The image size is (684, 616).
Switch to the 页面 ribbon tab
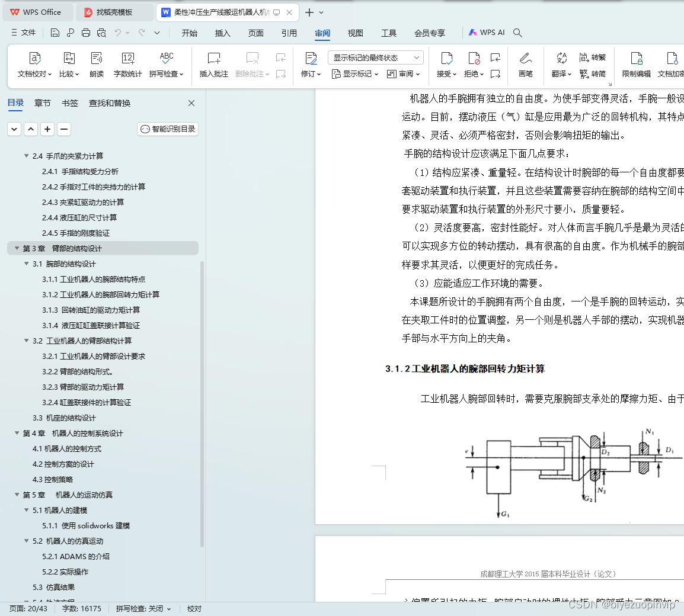tap(255, 33)
